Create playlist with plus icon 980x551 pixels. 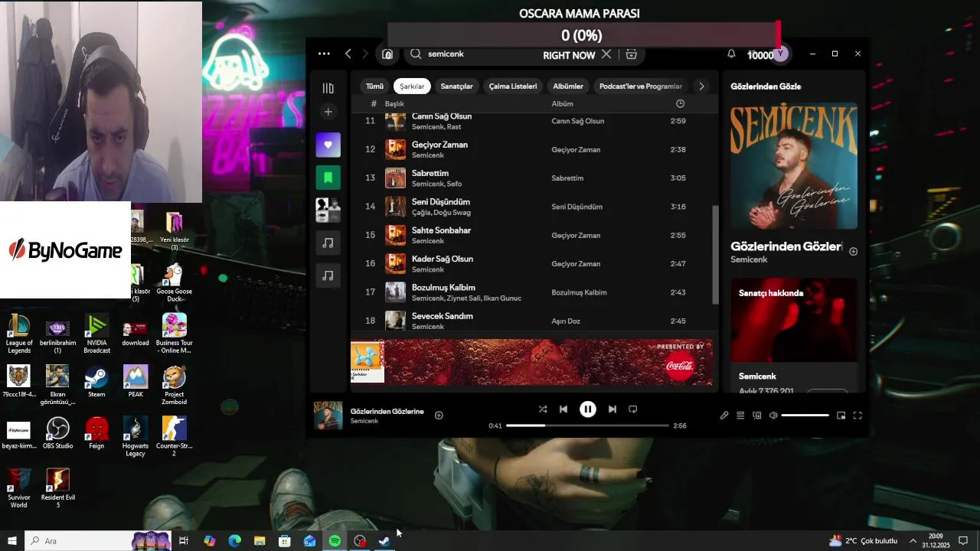click(x=328, y=112)
